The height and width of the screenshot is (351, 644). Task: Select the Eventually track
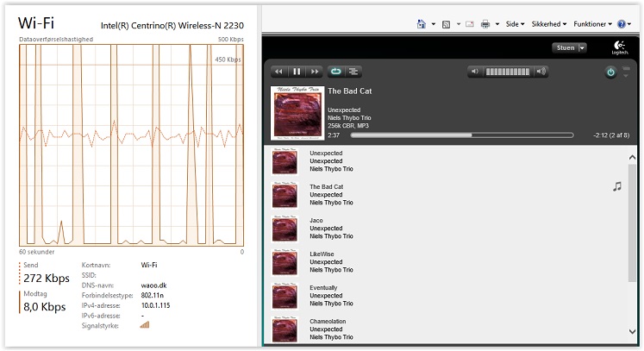[x=447, y=296]
